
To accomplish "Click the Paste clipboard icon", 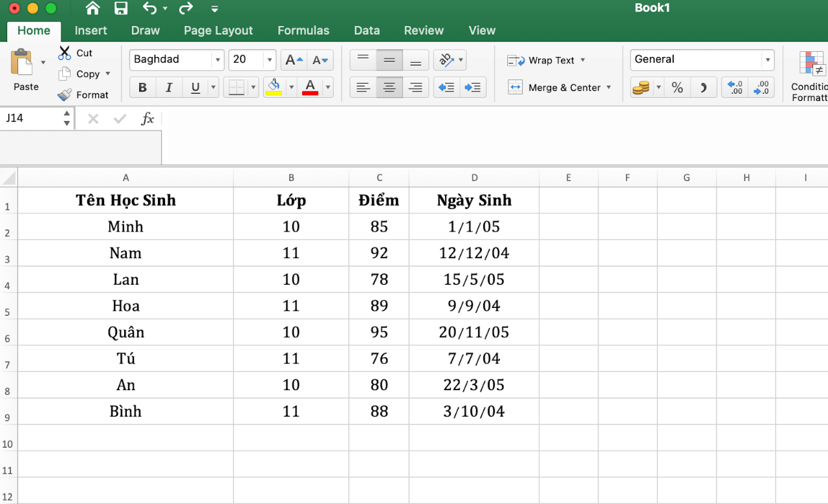I will coord(23,63).
